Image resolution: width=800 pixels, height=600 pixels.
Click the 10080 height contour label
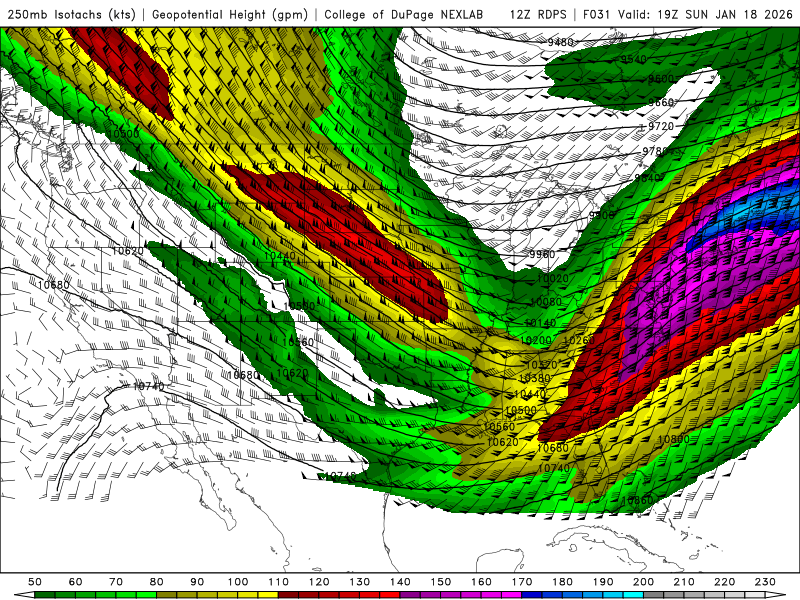click(x=546, y=302)
